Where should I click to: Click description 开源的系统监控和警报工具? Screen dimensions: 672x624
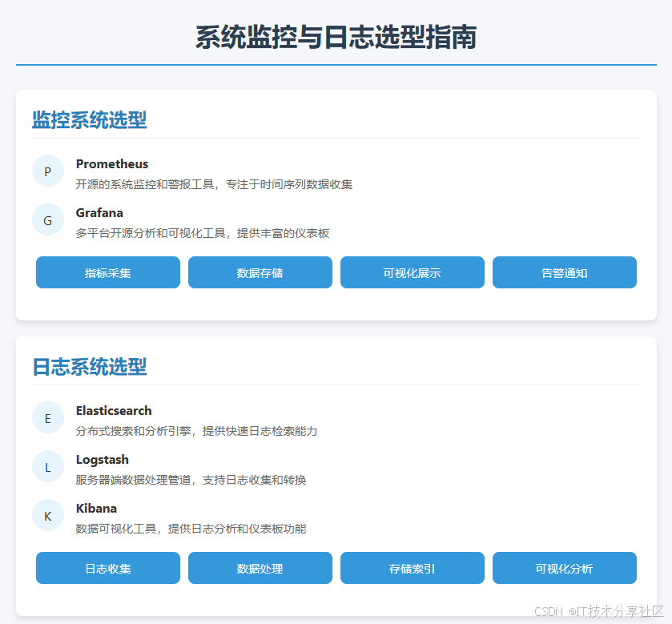(x=145, y=184)
